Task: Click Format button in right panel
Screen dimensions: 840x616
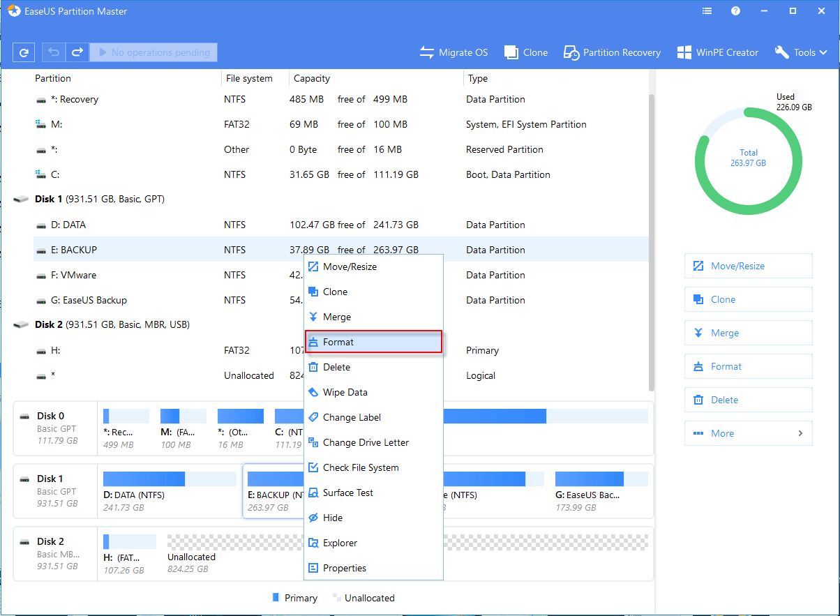Action: [x=749, y=366]
